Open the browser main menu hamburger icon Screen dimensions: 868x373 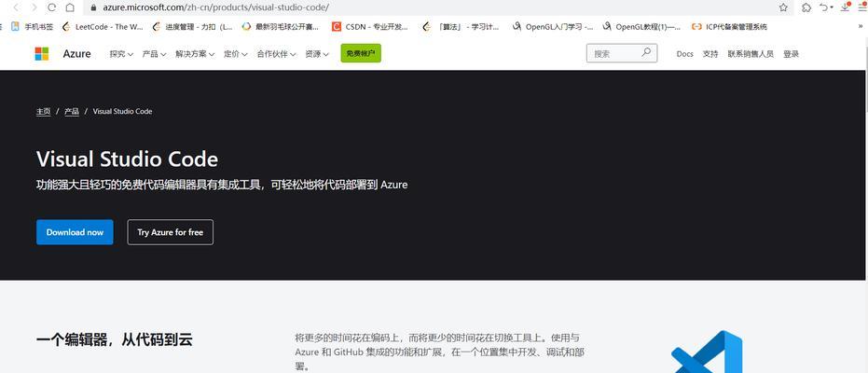(861, 7)
